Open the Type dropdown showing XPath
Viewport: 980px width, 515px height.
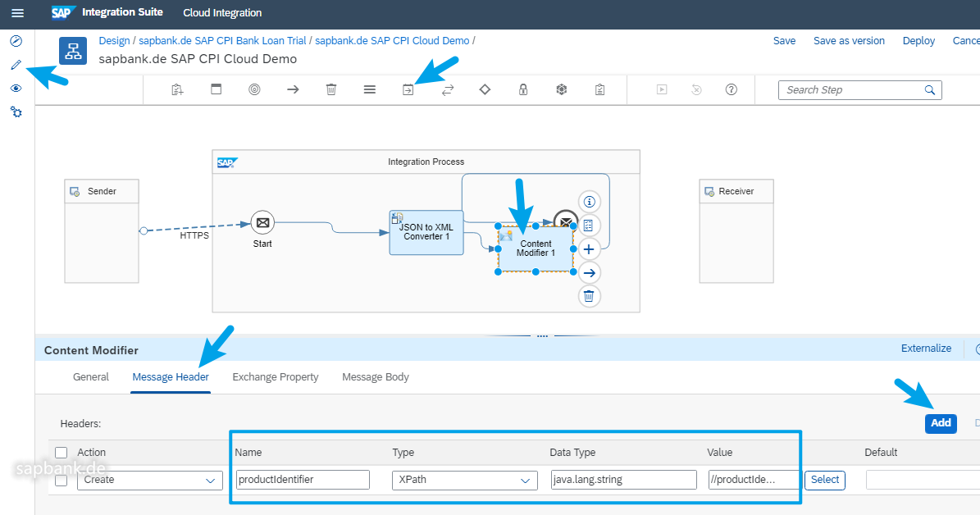[x=464, y=480]
